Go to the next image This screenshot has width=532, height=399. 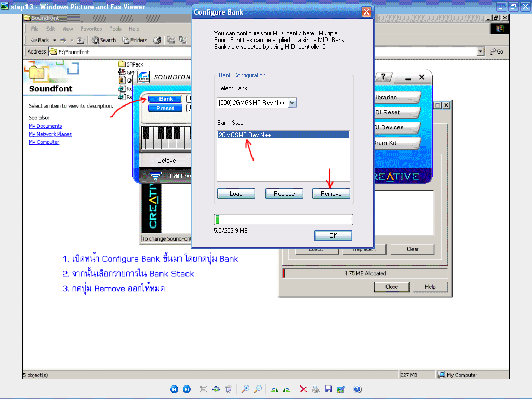[x=187, y=389]
